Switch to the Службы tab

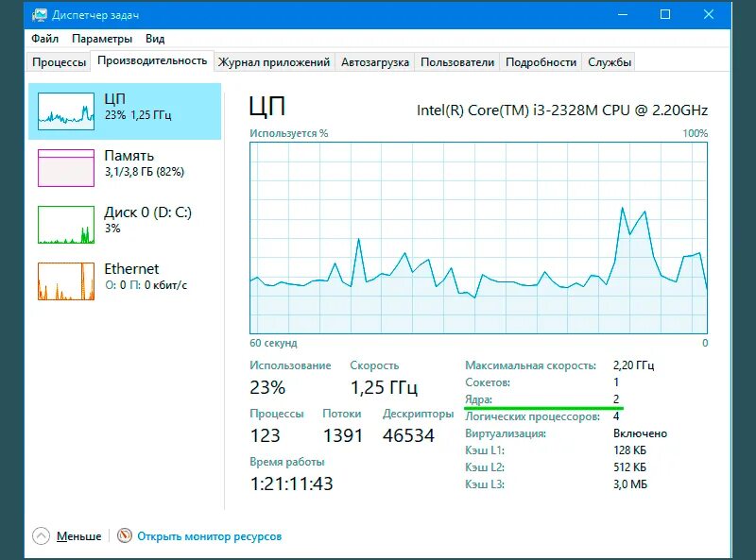click(610, 62)
